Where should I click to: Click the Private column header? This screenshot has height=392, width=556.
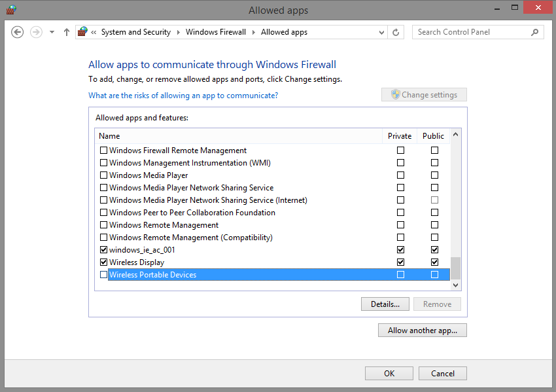point(400,136)
